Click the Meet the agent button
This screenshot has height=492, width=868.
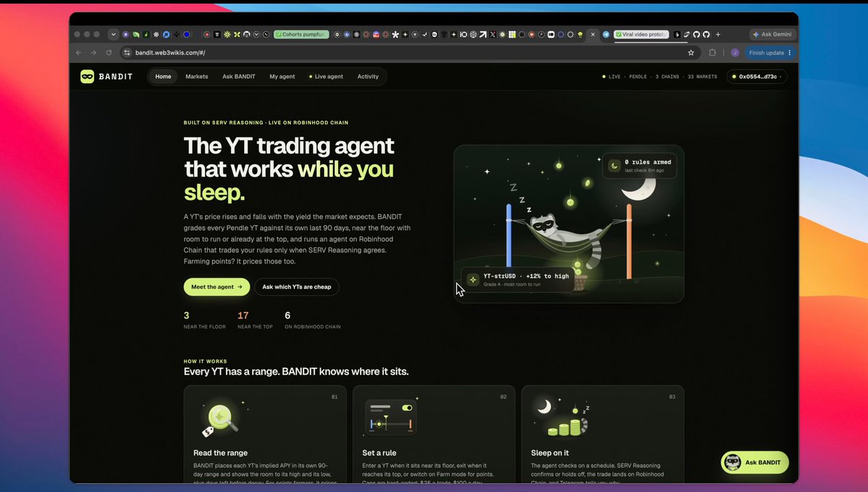[x=217, y=287]
